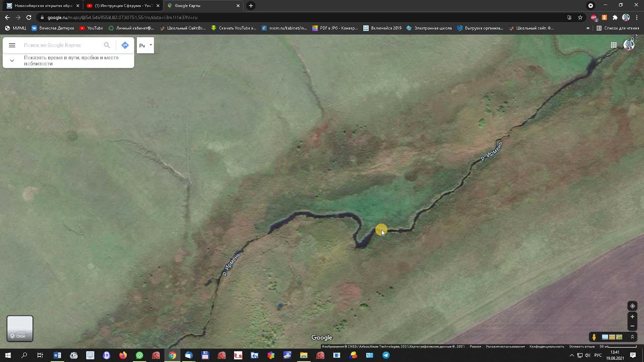Click the address bar URL
644x362 pixels.
click(122, 17)
